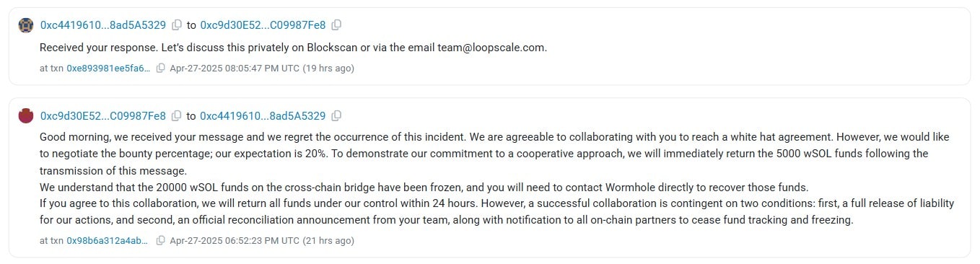This screenshot has height=264, width=980.
Task: Copy transaction hash 0x98b6a312a4ab
Action: click(x=160, y=240)
